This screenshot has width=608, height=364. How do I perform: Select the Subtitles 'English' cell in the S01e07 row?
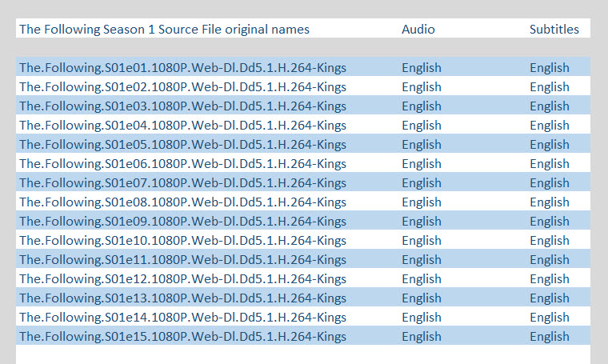550,183
